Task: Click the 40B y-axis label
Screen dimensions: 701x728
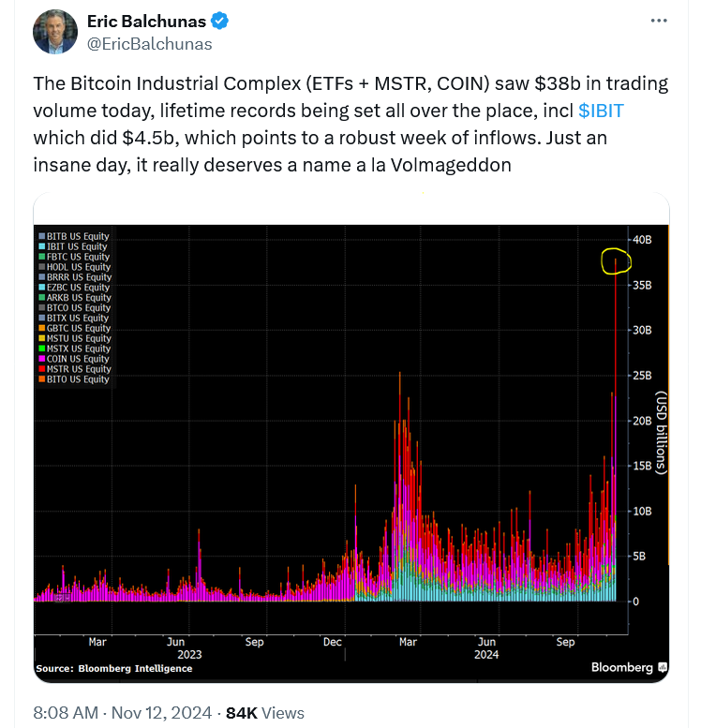Action: pos(641,240)
